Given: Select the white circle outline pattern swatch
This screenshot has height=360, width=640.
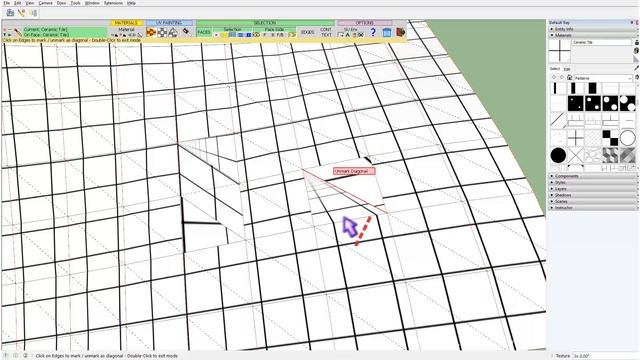Looking at the screenshot, I should (x=627, y=138).
